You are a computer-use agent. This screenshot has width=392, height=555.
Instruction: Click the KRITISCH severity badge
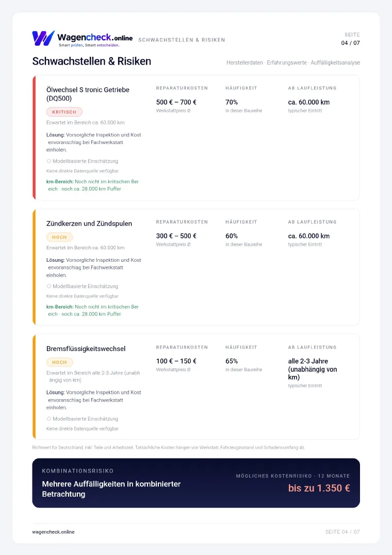[x=64, y=112]
